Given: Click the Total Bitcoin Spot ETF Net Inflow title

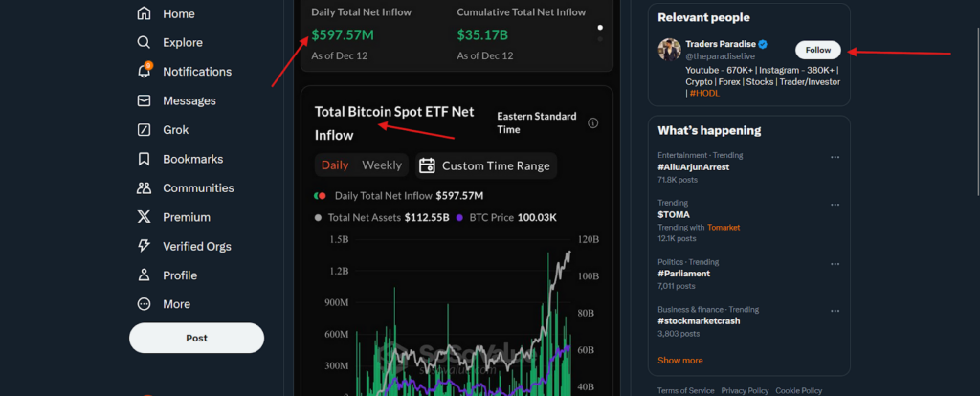Looking at the screenshot, I should 394,123.
